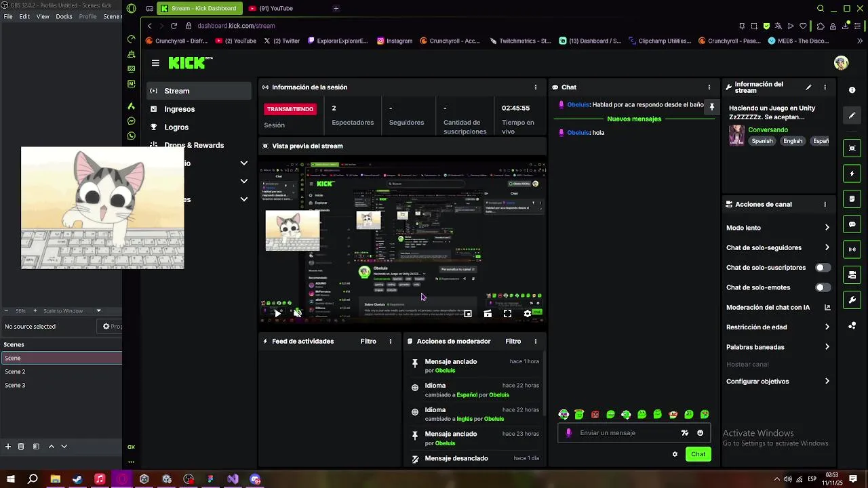Click the wrench icon in right toolbar
The height and width of the screenshot is (488, 868).
(x=852, y=300)
